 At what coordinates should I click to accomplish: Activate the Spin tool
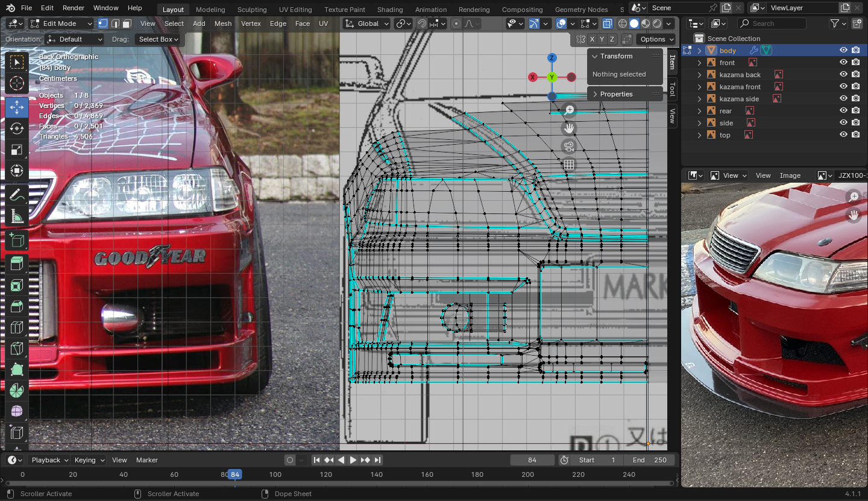(17, 391)
